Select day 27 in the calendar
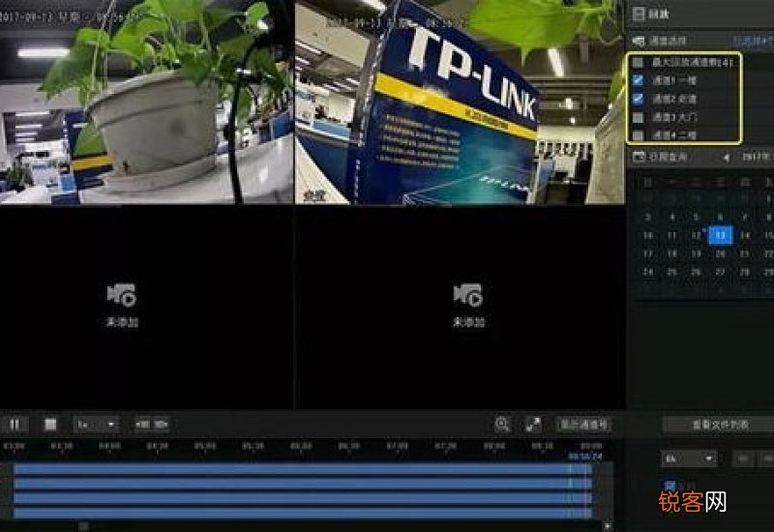Image resolution: width=774 pixels, height=532 pixels. point(720,272)
